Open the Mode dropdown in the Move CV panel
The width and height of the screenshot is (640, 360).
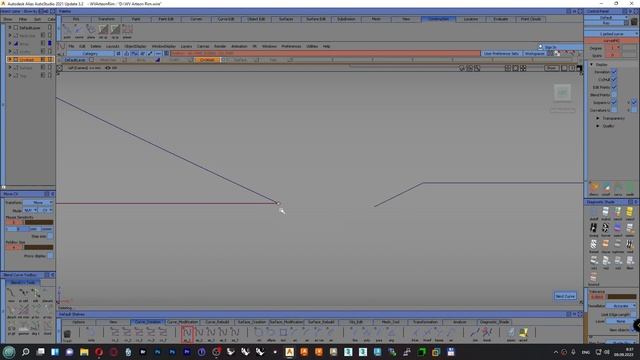click(x=30, y=210)
